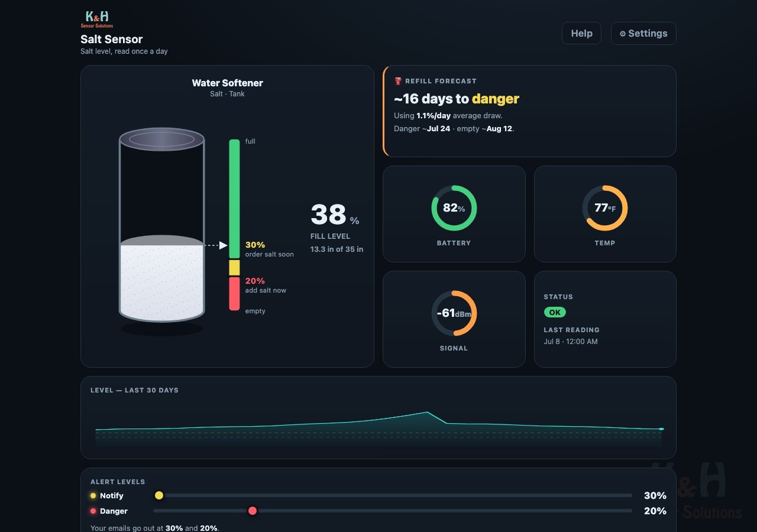This screenshot has height=532, width=757.
Task: Open the Settings panel
Action: pyautogui.click(x=643, y=33)
